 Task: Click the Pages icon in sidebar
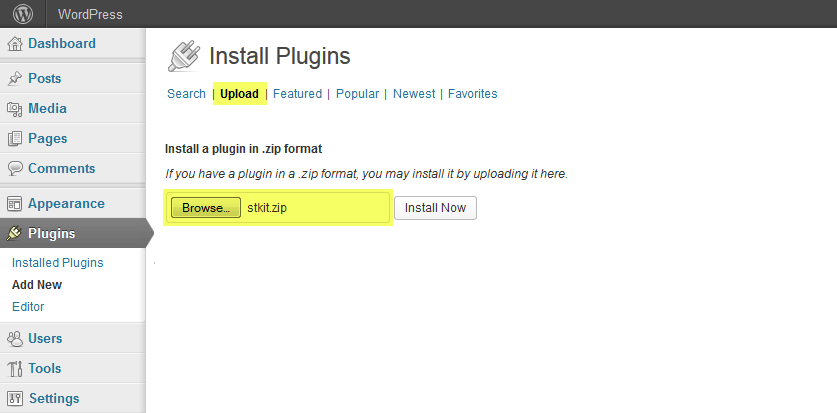[x=15, y=139]
